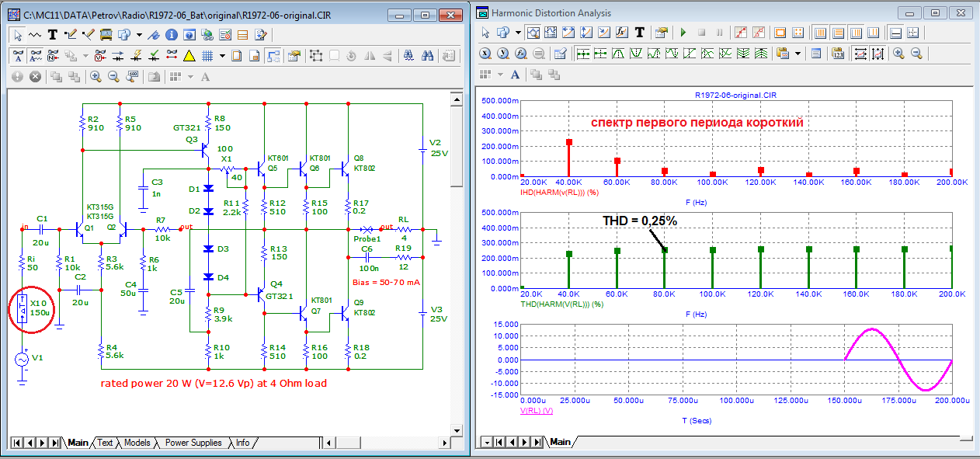Viewport: 980px width, 459px height.
Task: Click the zoom-out magnifier in analysis toolbar
Action: tap(916, 54)
